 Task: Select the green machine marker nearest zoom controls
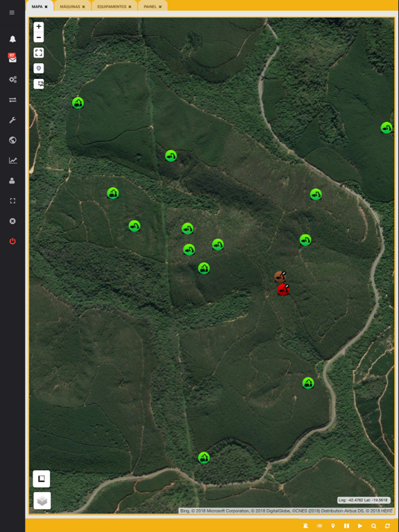pos(78,103)
